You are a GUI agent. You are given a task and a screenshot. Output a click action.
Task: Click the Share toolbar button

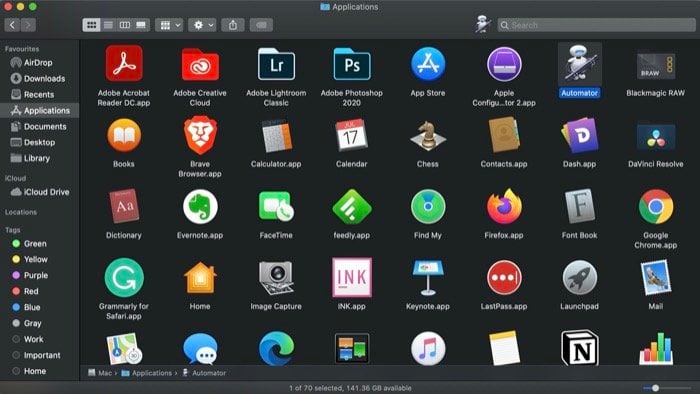click(x=233, y=25)
